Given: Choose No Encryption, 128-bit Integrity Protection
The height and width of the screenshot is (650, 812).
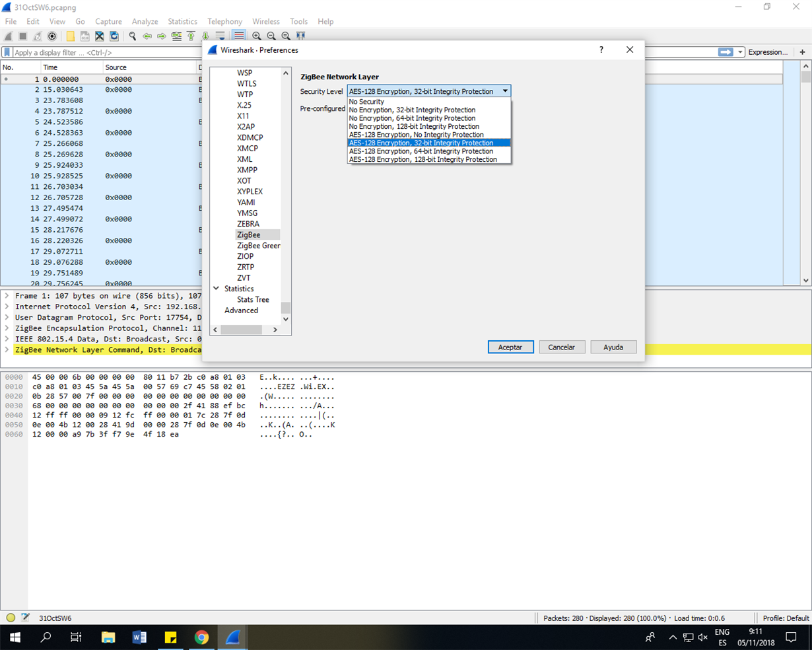Looking at the screenshot, I should [x=429, y=126].
